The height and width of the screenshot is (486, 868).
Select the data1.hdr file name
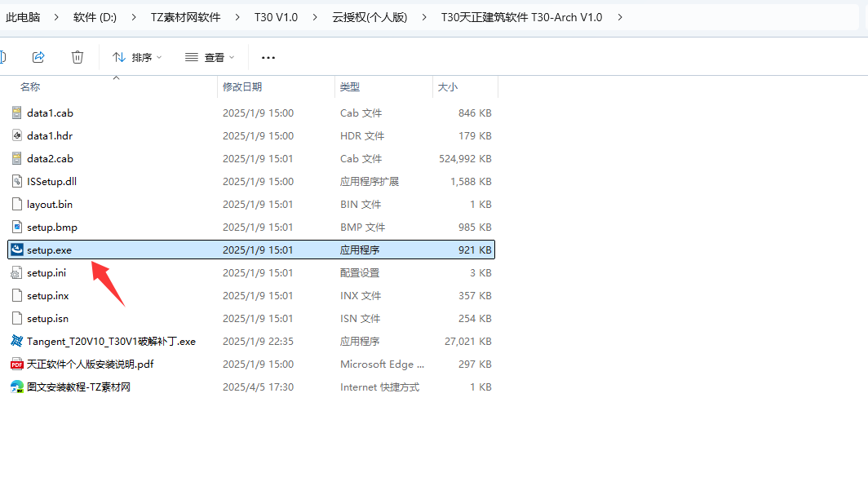coord(50,135)
